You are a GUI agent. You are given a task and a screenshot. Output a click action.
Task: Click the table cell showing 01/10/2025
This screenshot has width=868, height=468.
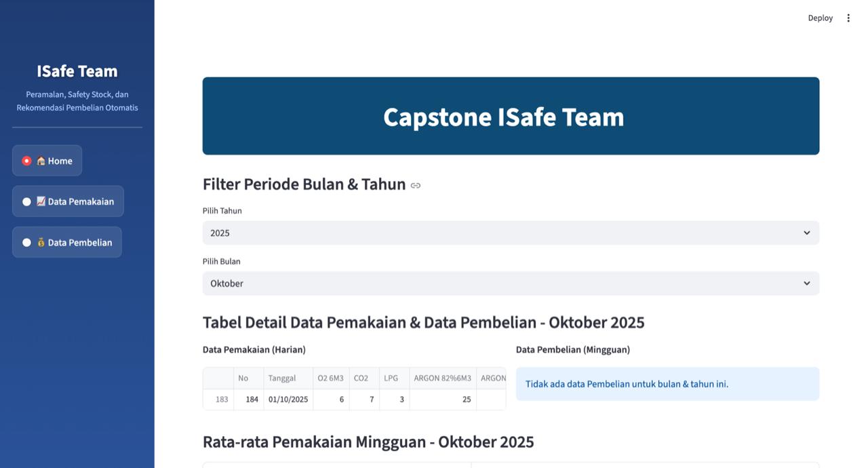pos(288,399)
